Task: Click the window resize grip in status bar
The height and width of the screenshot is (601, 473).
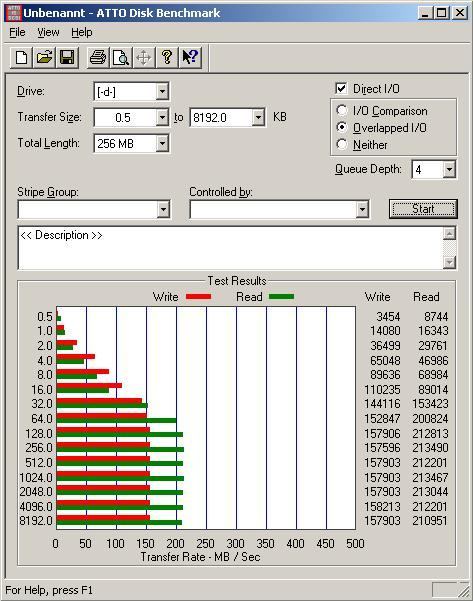Action: coord(464,591)
